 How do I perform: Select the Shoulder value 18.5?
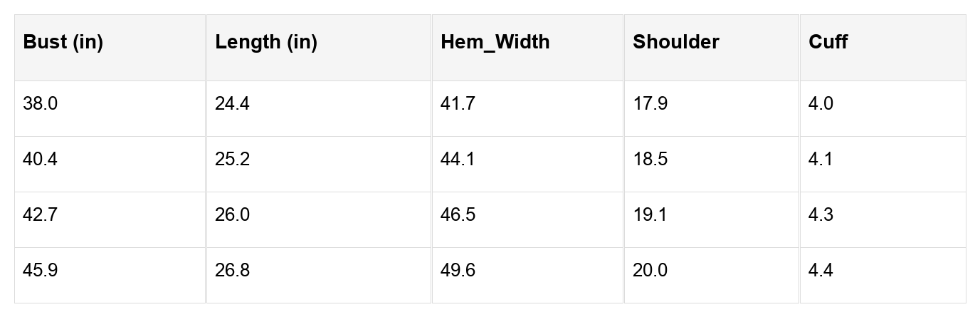click(650, 160)
